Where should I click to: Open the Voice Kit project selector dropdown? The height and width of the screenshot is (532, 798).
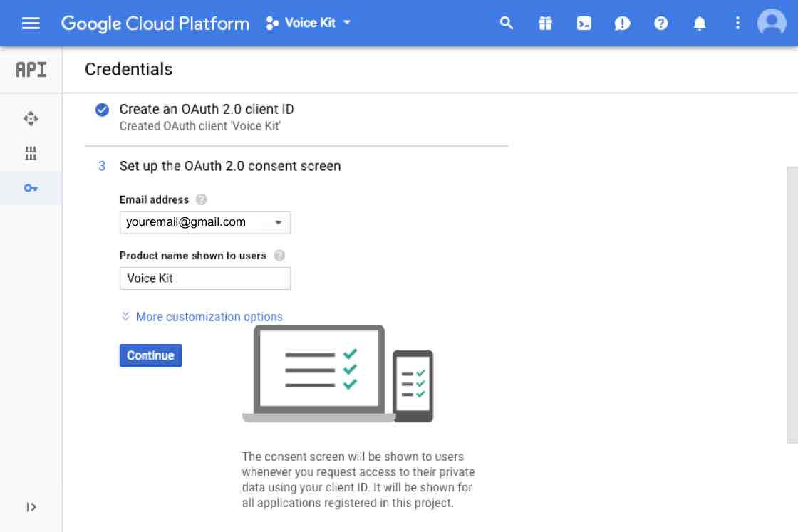click(x=309, y=23)
